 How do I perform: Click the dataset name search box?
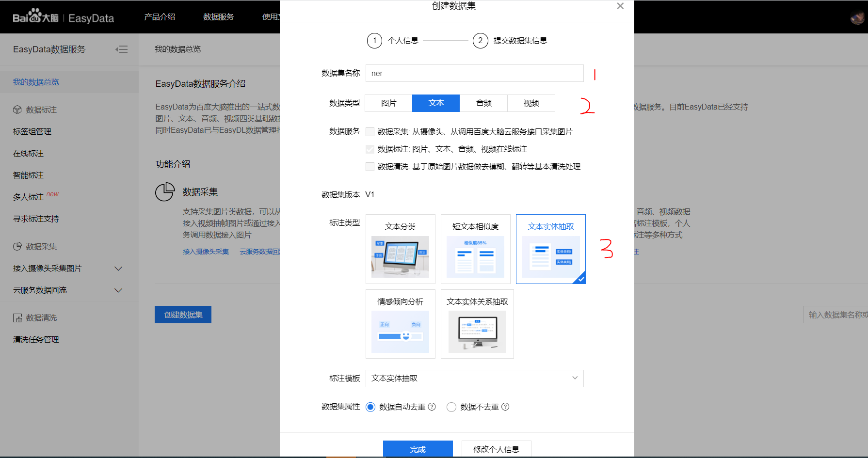(x=836, y=315)
